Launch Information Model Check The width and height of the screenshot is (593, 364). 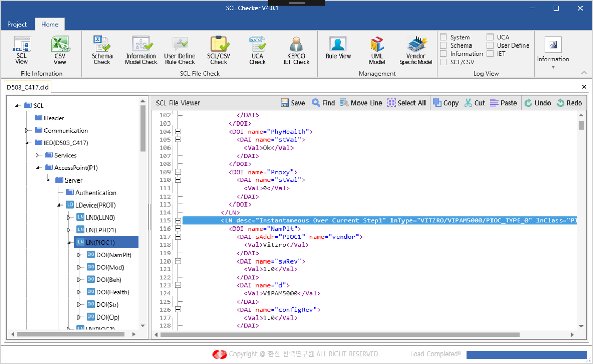(x=141, y=51)
